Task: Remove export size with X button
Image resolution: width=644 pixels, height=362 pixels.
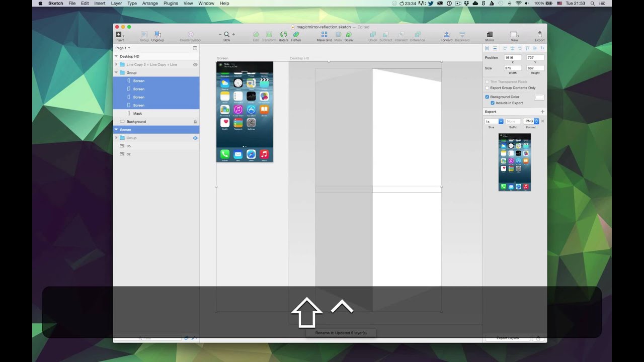Action: (x=542, y=121)
